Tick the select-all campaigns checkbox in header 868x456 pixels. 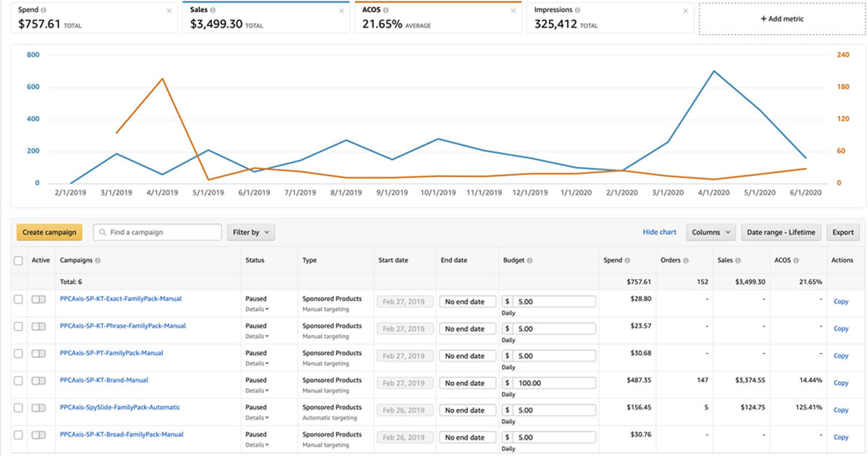point(18,261)
